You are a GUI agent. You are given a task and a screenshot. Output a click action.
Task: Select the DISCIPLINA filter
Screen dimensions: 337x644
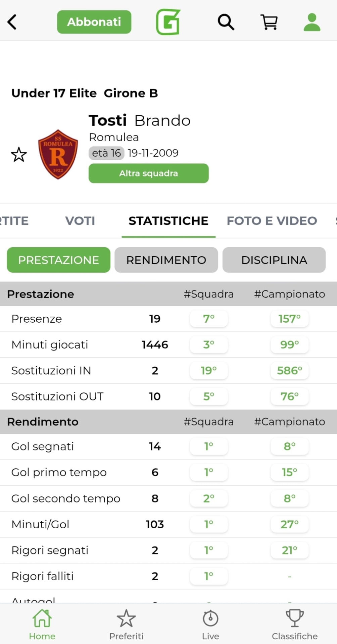click(x=274, y=260)
